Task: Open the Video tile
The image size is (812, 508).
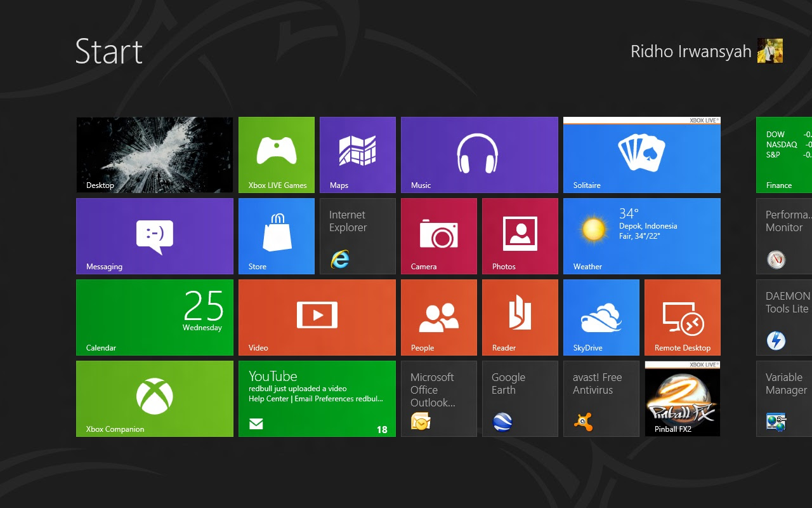Action: (x=317, y=317)
